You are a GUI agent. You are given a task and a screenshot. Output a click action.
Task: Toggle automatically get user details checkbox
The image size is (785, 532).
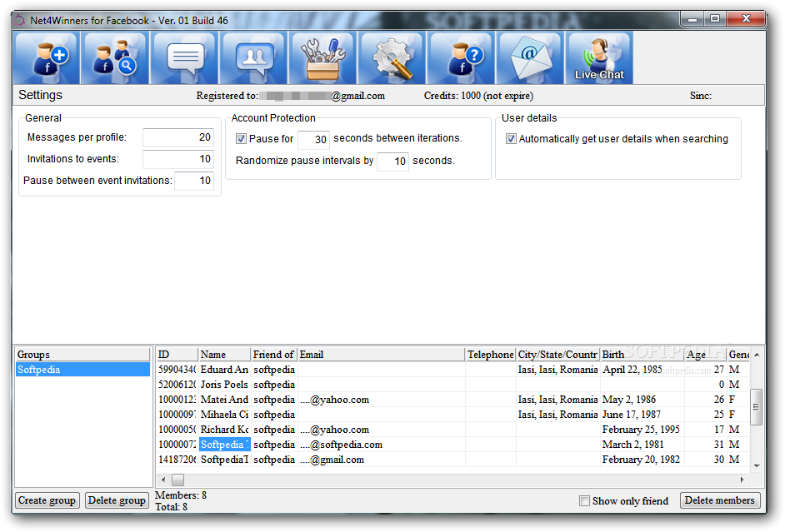coord(511,139)
